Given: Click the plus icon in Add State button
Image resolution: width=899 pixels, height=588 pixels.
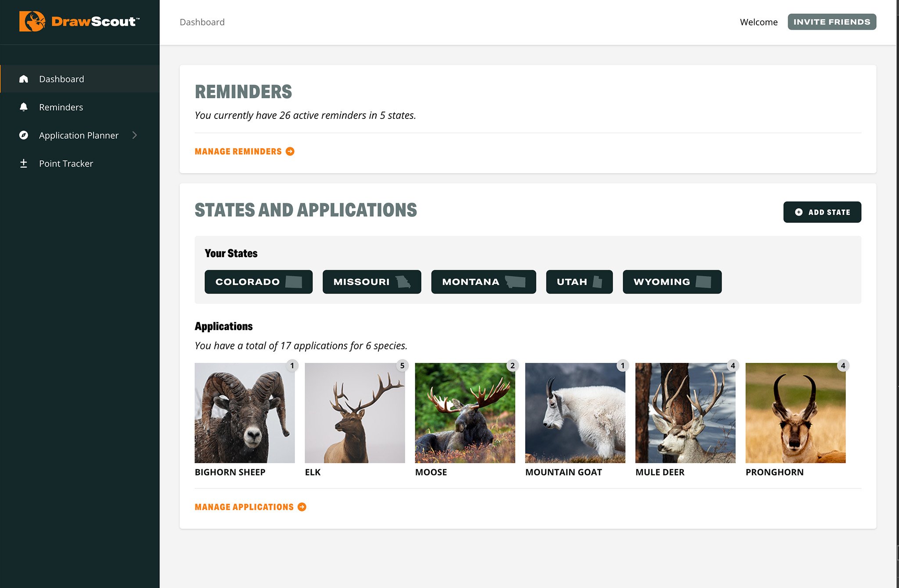Looking at the screenshot, I should coord(799,212).
